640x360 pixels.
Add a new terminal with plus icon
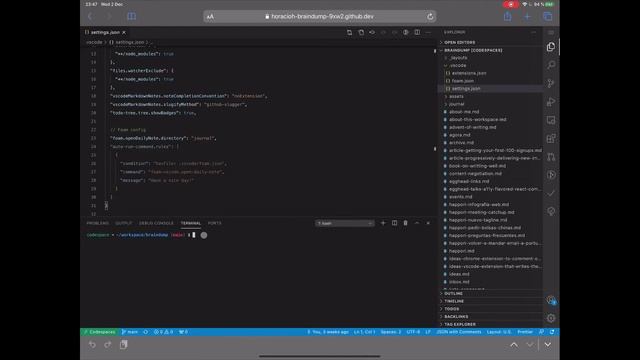click(383, 223)
